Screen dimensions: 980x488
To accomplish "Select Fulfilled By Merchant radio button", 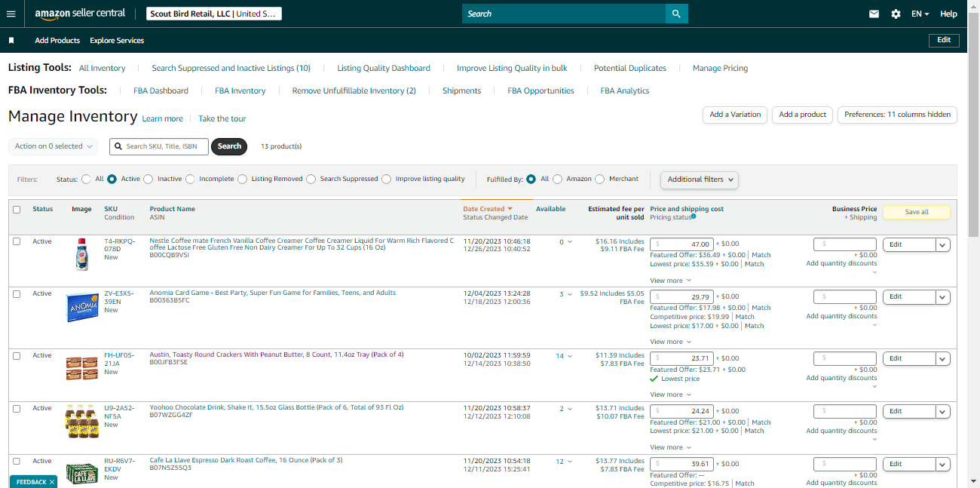I will tap(599, 180).
